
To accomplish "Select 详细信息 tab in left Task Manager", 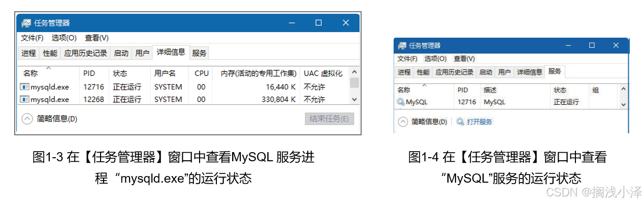I will 171,52.
